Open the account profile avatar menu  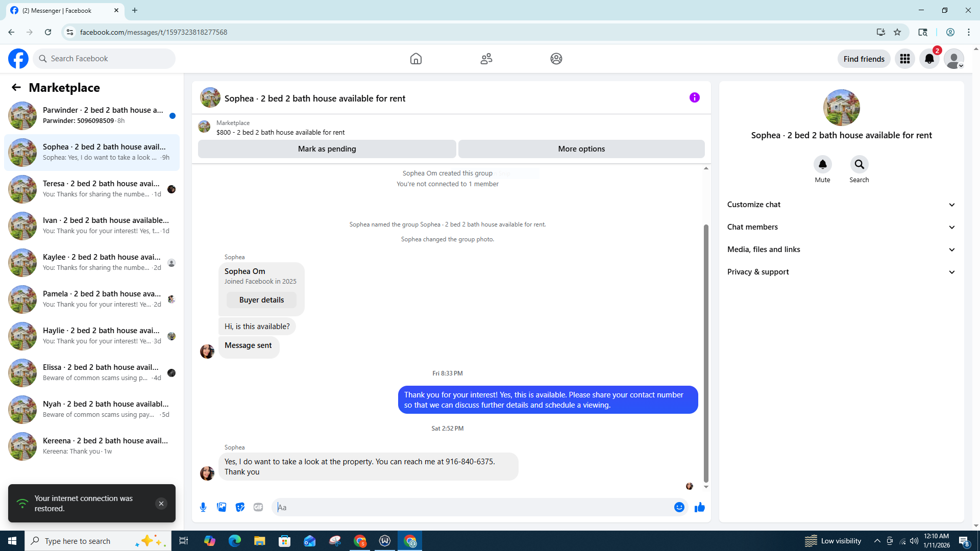pyautogui.click(x=954, y=59)
